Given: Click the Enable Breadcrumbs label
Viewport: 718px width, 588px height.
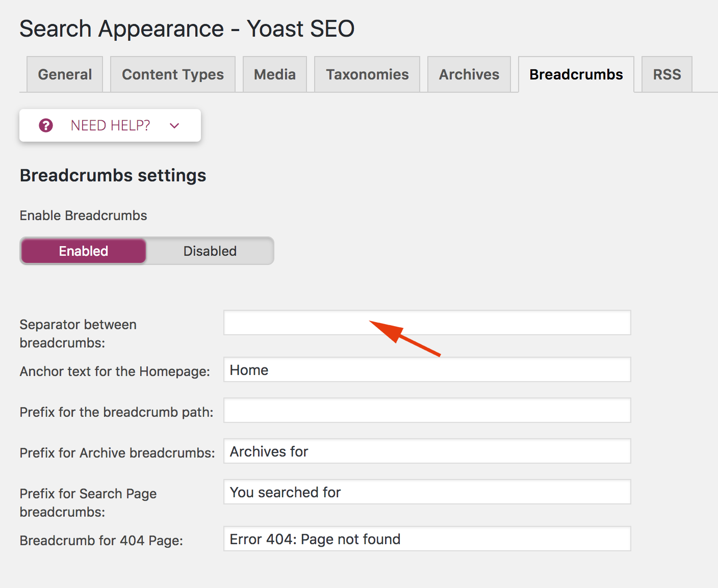Looking at the screenshot, I should coord(84,216).
